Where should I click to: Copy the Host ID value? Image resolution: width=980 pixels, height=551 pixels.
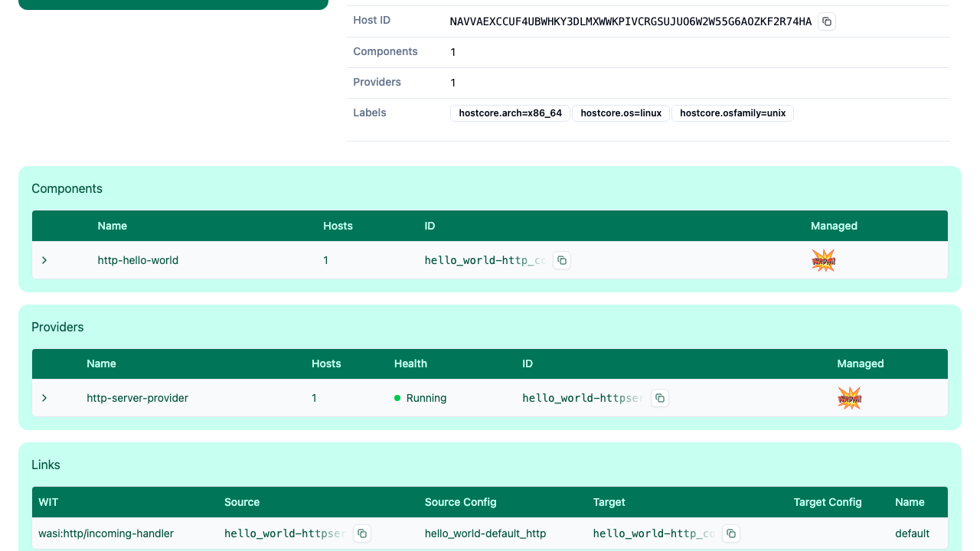click(827, 21)
